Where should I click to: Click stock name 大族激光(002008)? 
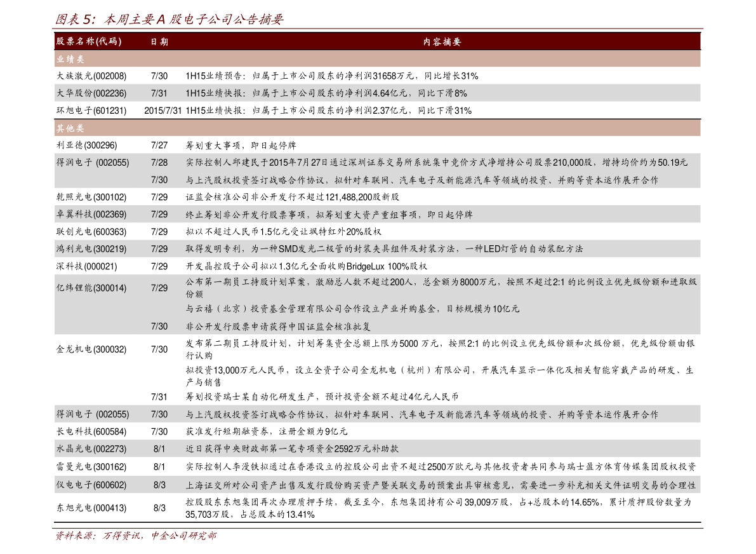point(91,76)
